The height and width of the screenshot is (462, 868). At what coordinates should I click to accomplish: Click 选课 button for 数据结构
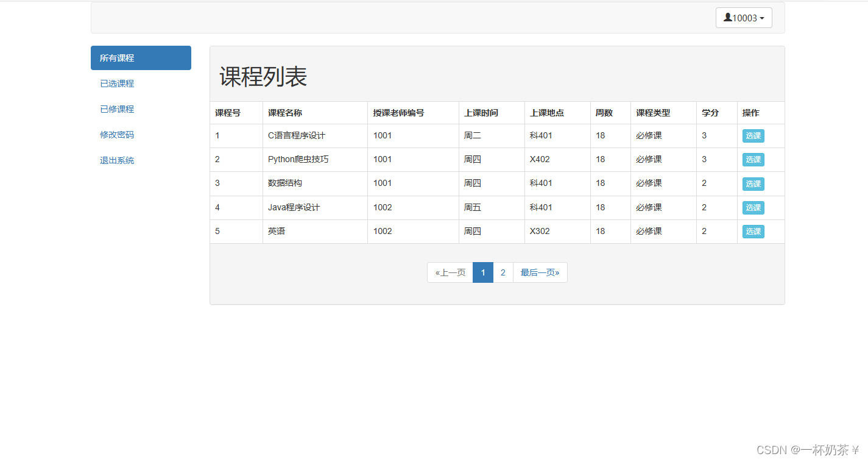753,184
